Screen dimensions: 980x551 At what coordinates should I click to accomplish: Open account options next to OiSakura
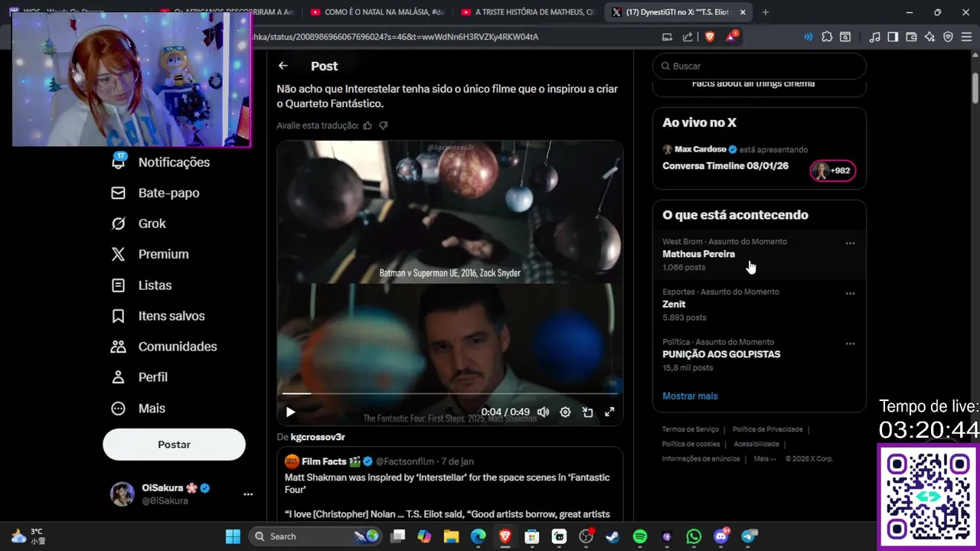248,494
